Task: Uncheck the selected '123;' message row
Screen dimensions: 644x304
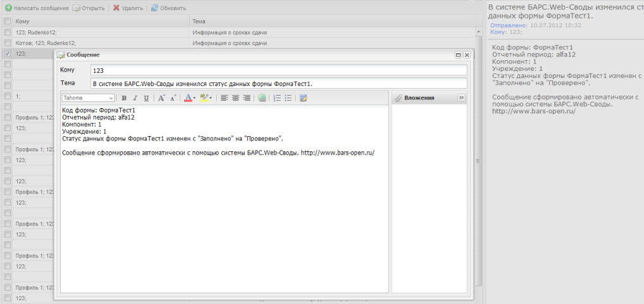Action: coord(7,54)
